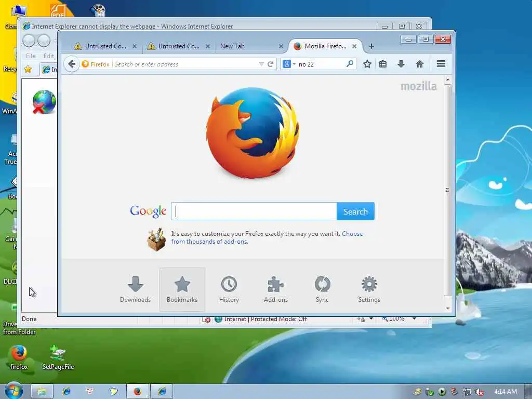Show bookmarks list icon in toolbar

point(383,64)
